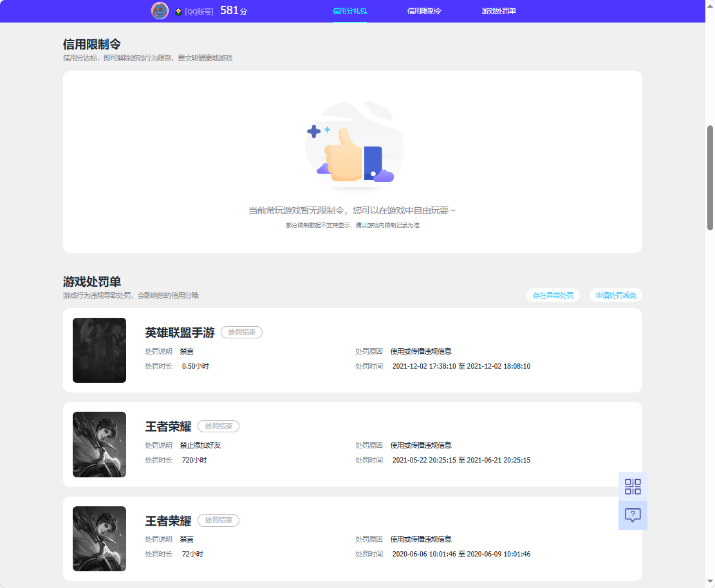The height and width of the screenshot is (588, 715).
Task: Click the 0.50小时 duration value
Action: (x=195, y=367)
